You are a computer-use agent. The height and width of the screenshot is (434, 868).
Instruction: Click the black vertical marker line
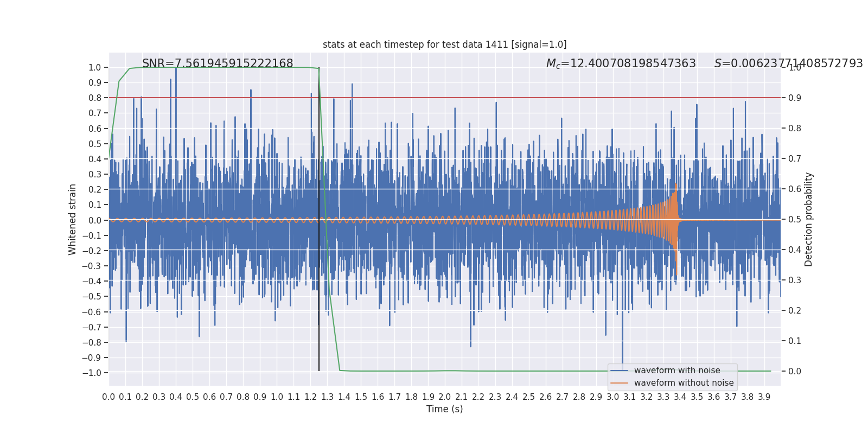click(x=319, y=219)
